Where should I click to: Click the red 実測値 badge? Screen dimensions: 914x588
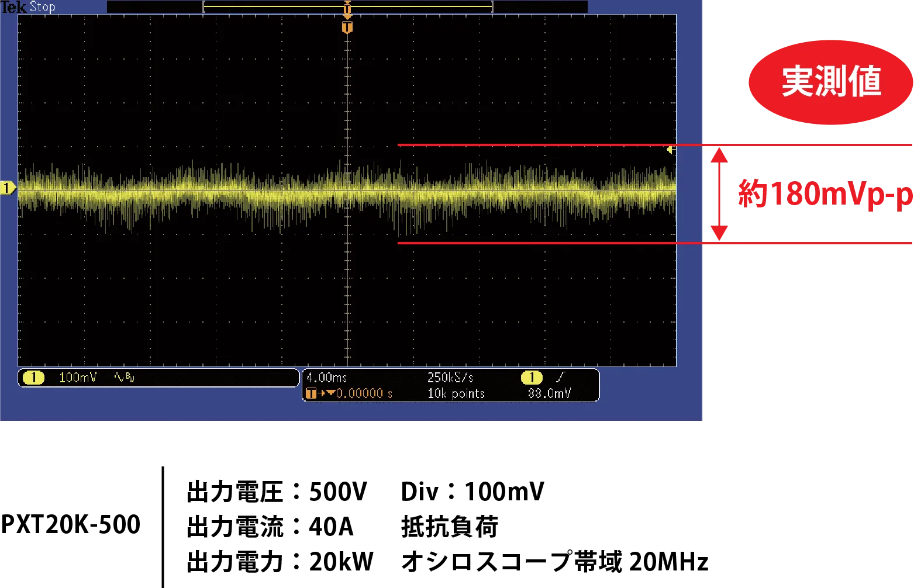point(830,82)
